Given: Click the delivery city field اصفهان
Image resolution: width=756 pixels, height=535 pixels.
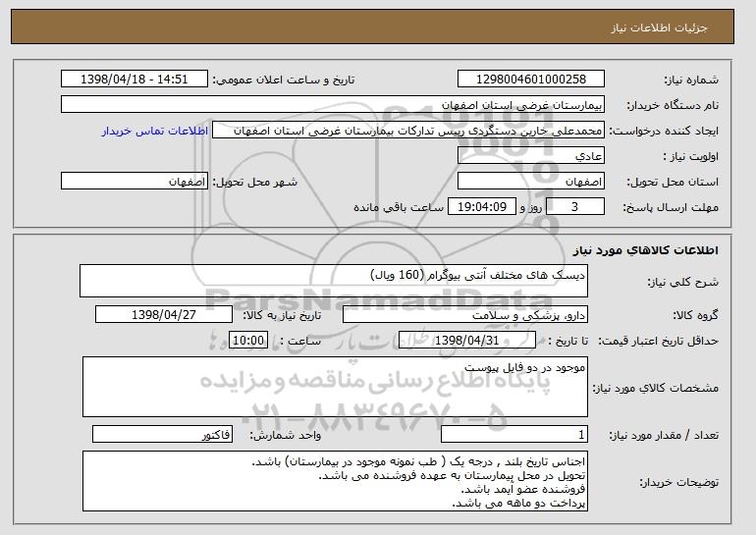Looking at the screenshot, I should click(135, 182).
